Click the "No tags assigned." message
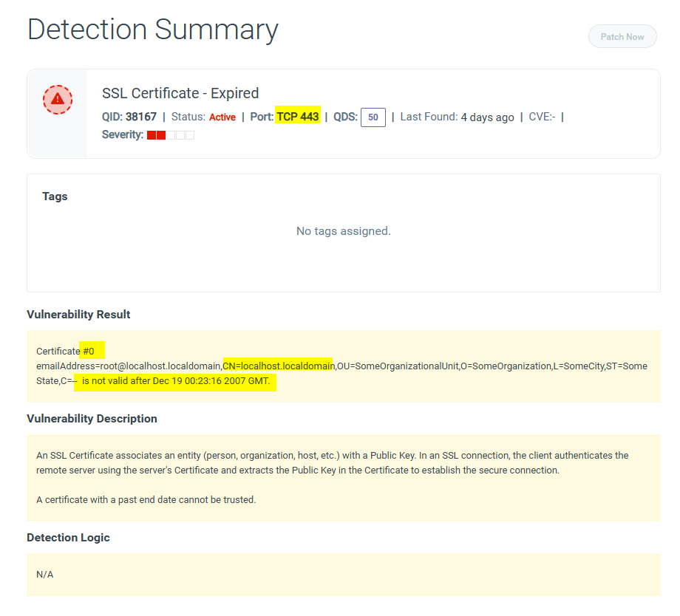This screenshot has width=680, height=616. [343, 231]
